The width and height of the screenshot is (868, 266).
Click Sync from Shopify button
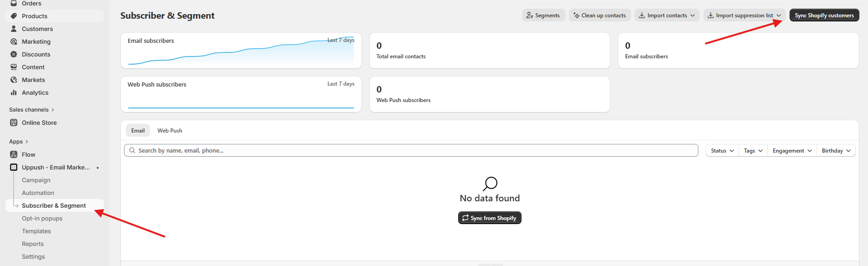click(490, 218)
